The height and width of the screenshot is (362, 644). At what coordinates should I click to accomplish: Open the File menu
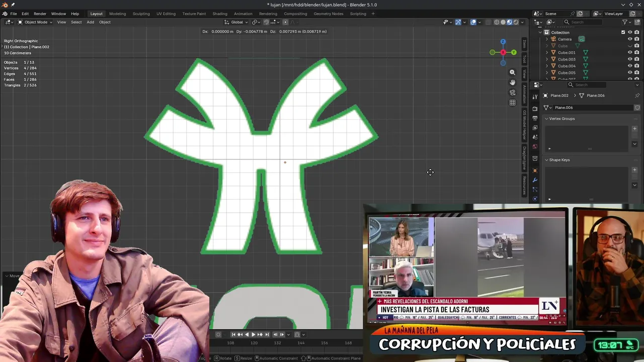tap(14, 14)
